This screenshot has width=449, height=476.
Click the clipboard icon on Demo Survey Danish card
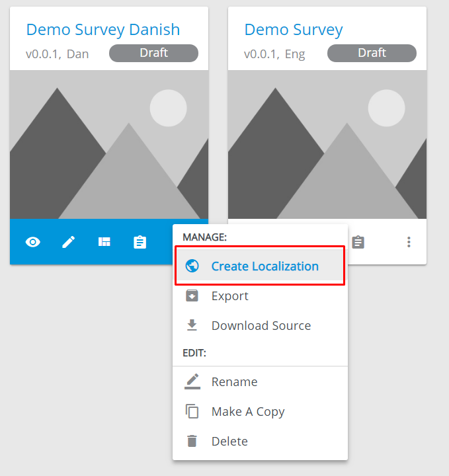140,242
